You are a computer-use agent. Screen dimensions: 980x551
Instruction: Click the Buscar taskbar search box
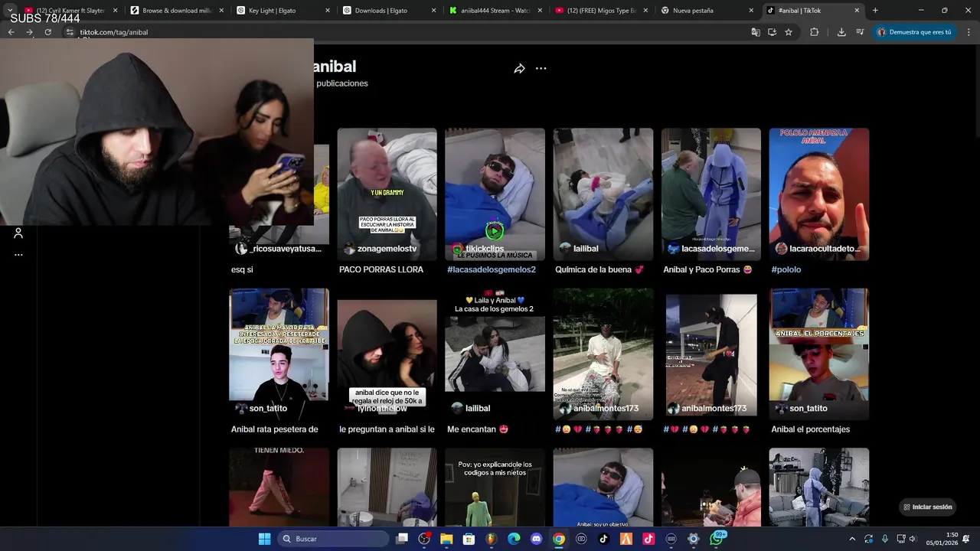334,539
